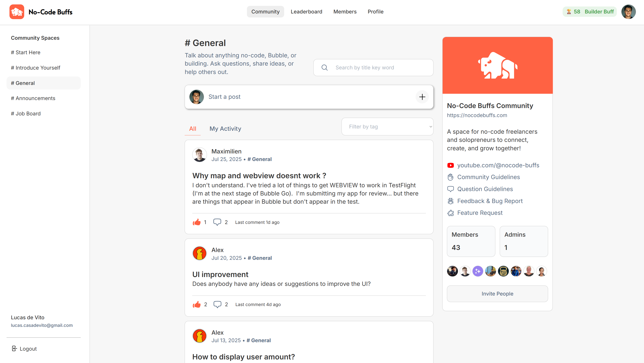Click the Logout door icon

tap(15, 348)
